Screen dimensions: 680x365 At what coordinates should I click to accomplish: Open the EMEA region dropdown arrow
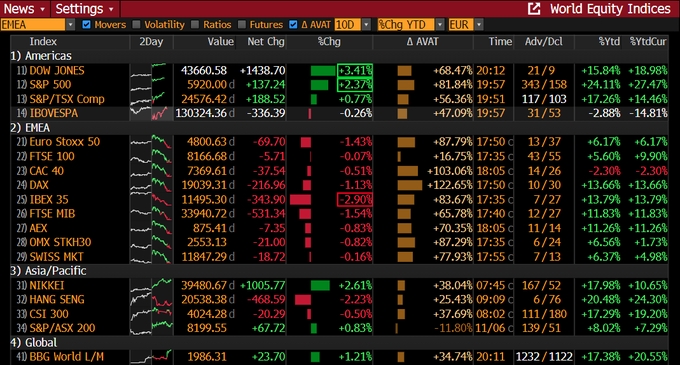[x=71, y=25]
